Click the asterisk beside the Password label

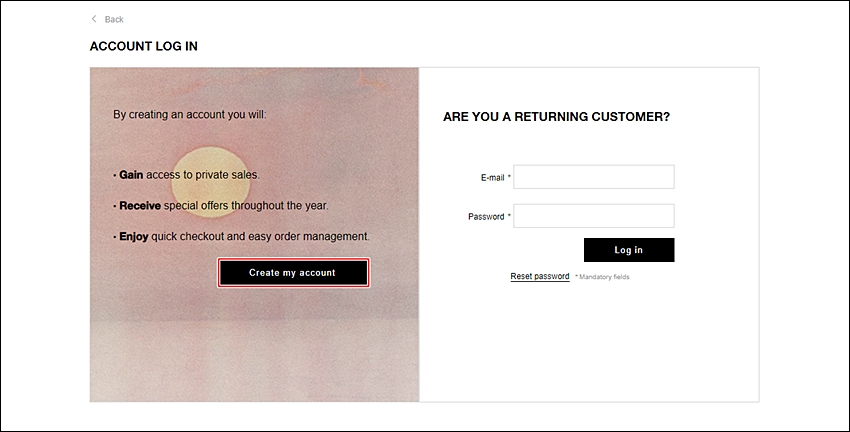coord(509,216)
